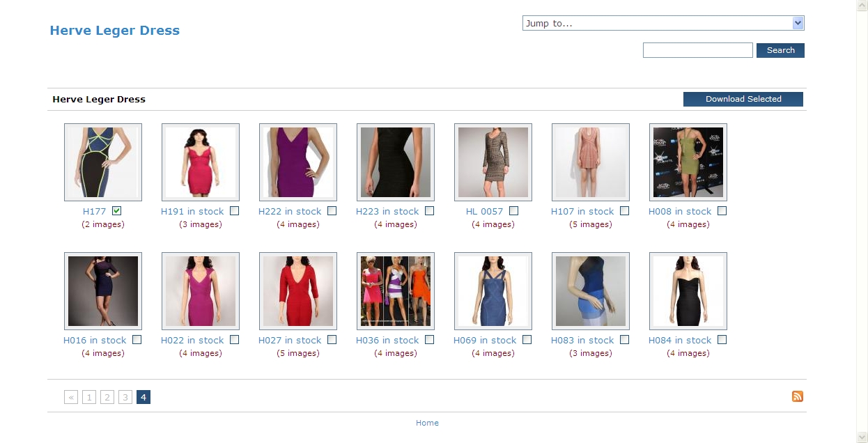The image size is (868, 443).
Task: Open the H022 magenta dress thumbnail
Action: [x=201, y=291]
